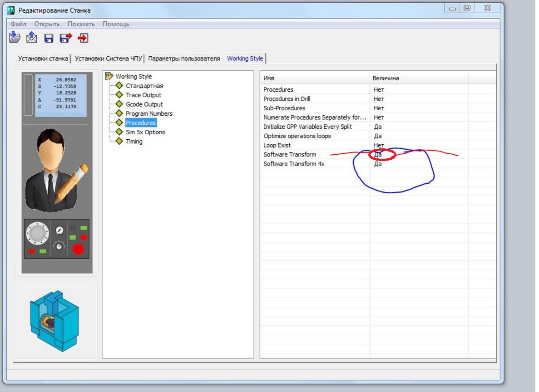Screen dimensions: 539x392
Task: Open the Показать menu
Action: point(81,24)
